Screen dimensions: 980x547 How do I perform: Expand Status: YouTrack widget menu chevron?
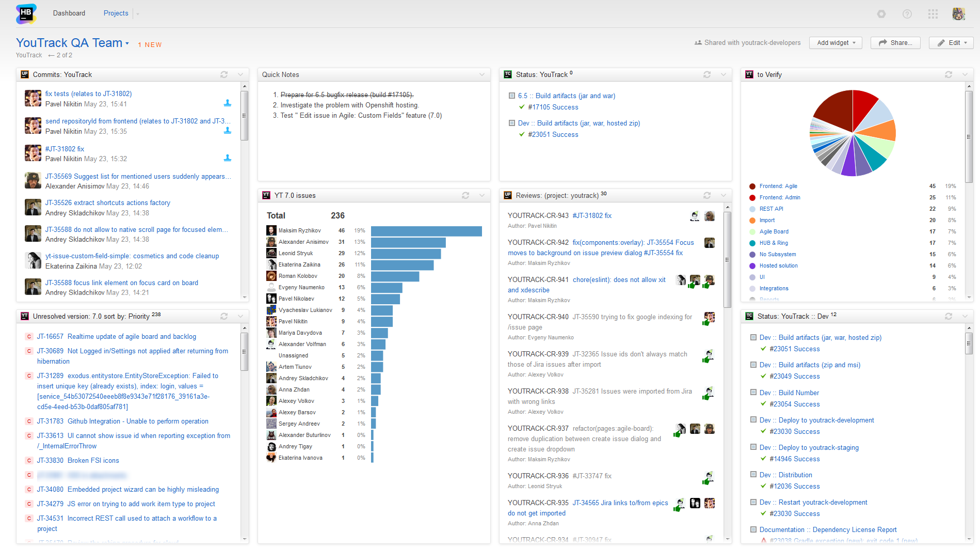pos(724,74)
